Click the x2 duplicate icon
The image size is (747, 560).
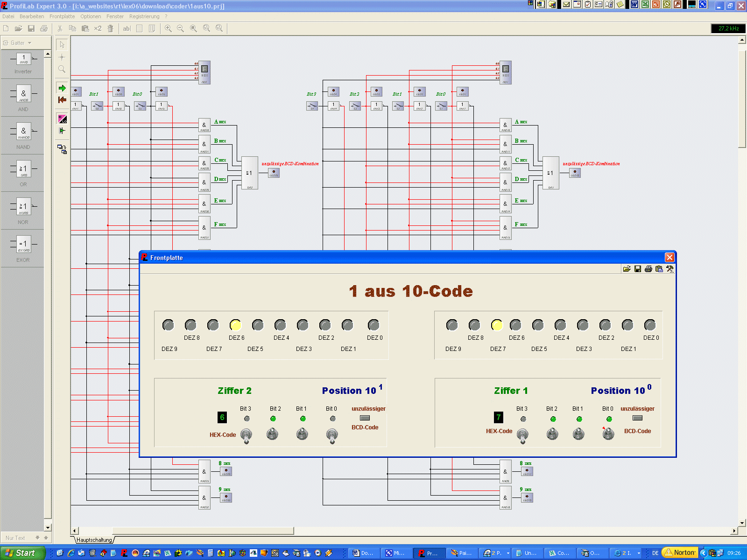tap(98, 28)
